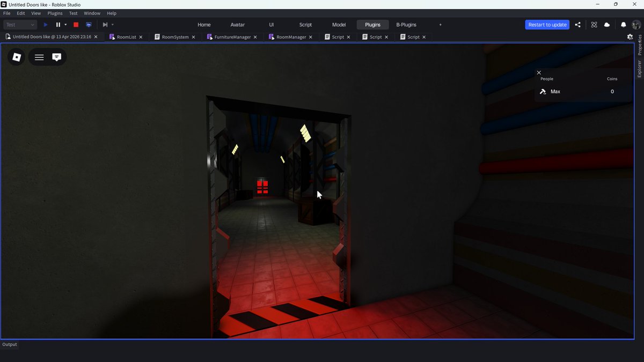Image resolution: width=644 pixels, height=362 pixels.
Task: Switch to the B-Plugins ribbon tab
Action: (406, 25)
